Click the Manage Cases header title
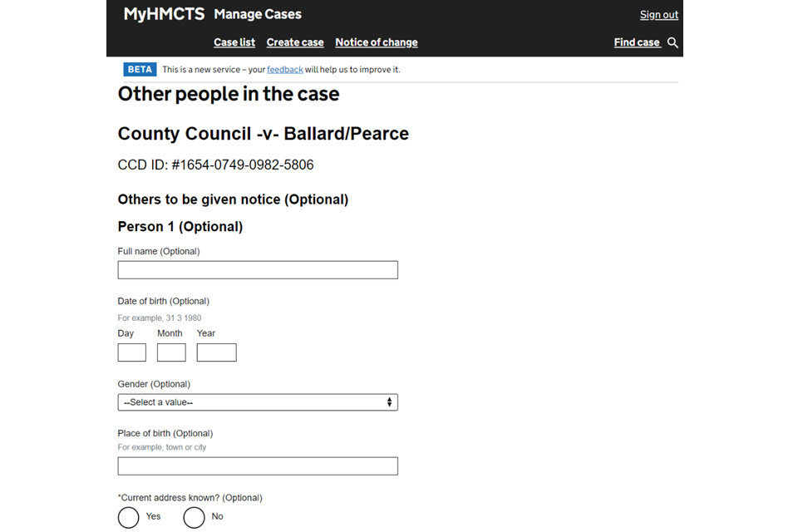 258,14
